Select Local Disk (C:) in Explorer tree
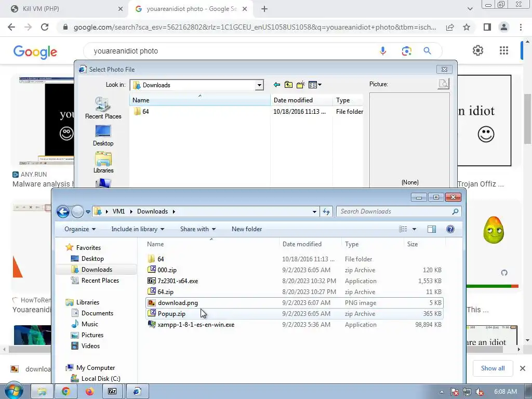This screenshot has height=399, width=532. pos(100,378)
